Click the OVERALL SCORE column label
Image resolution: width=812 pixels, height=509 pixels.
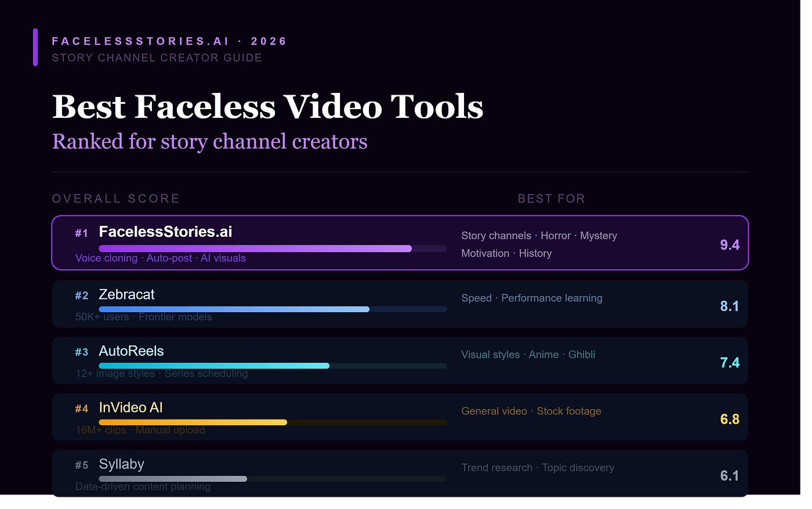pos(116,198)
